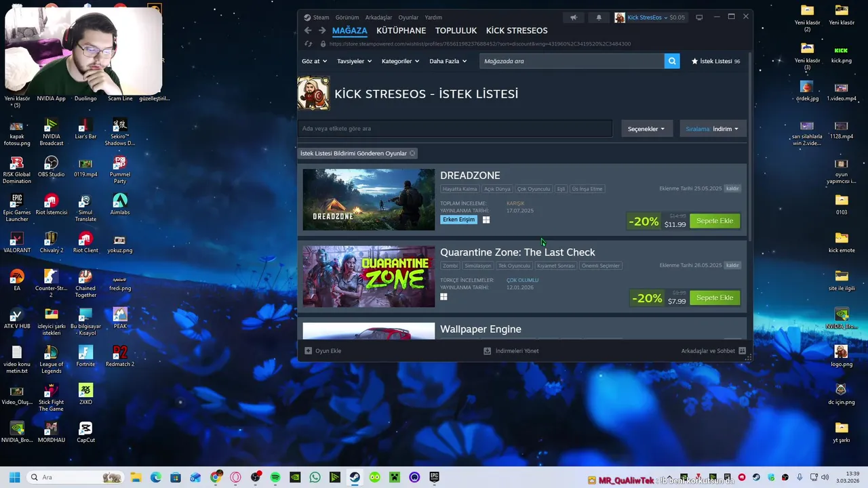The height and width of the screenshot is (488, 868).
Task: Focus the Mağazada ara search field
Action: click(572, 61)
